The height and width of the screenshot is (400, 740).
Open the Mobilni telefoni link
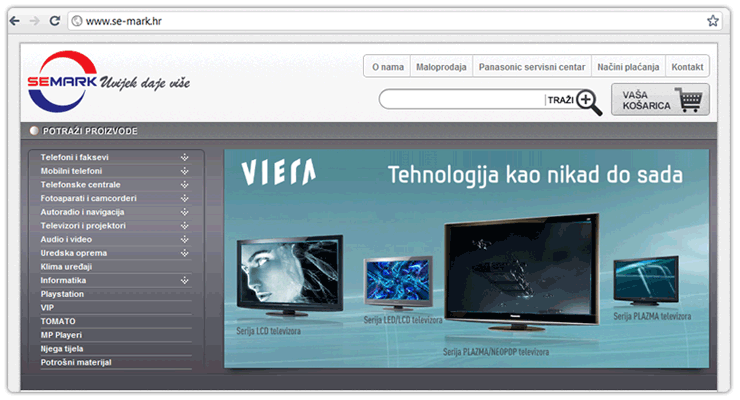(x=71, y=171)
